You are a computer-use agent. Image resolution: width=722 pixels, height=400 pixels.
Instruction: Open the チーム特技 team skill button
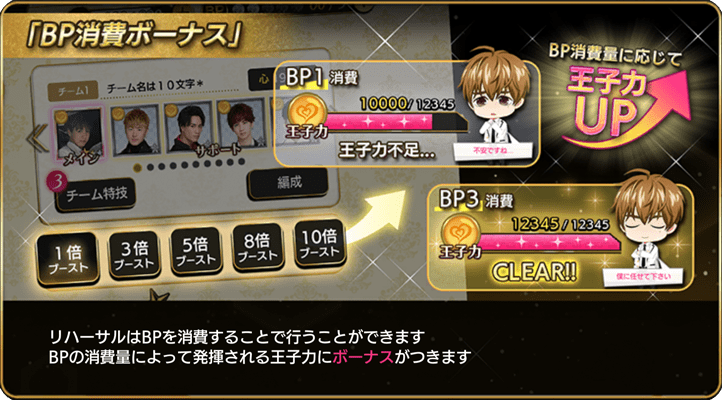pos(96,195)
